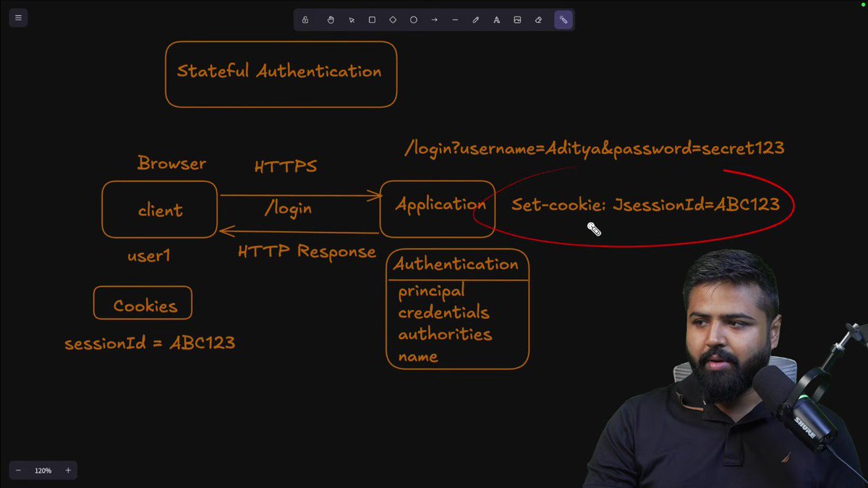Viewport: 868px width, 488px height.
Task: Click the 'client' box text
Action: click(x=160, y=210)
